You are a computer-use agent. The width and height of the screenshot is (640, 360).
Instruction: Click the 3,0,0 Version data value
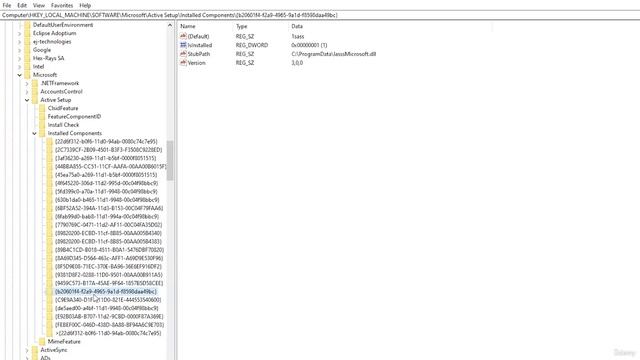[x=297, y=63]
